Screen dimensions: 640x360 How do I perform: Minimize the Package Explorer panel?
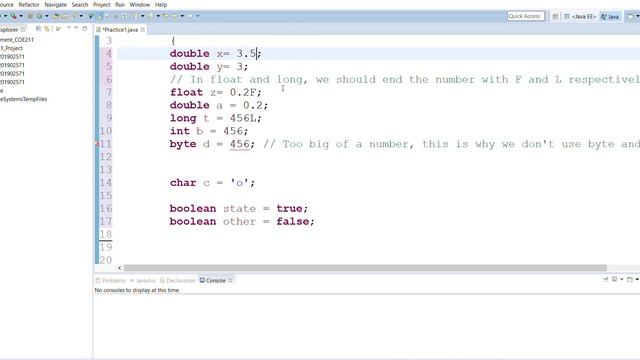pyautogui.click(x=76, y=28)
